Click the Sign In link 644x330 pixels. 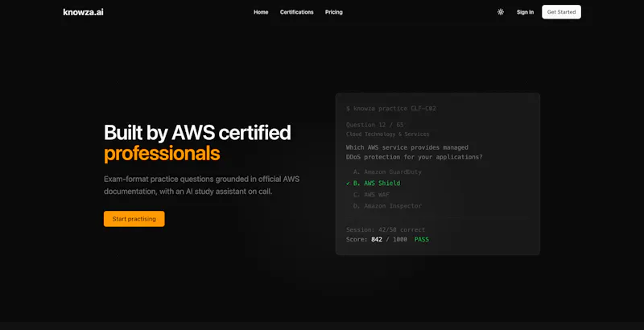tap(525, 12)
